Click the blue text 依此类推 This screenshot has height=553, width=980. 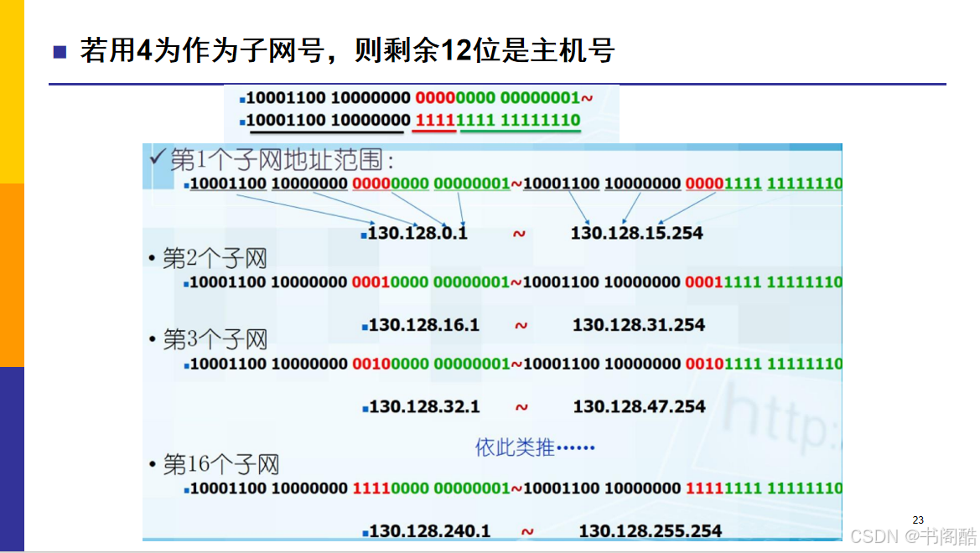(x=534, y=447)
